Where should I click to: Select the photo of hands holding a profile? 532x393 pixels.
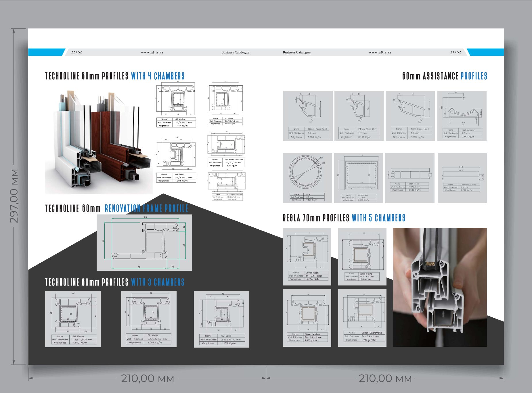click(x=440, y=287)
